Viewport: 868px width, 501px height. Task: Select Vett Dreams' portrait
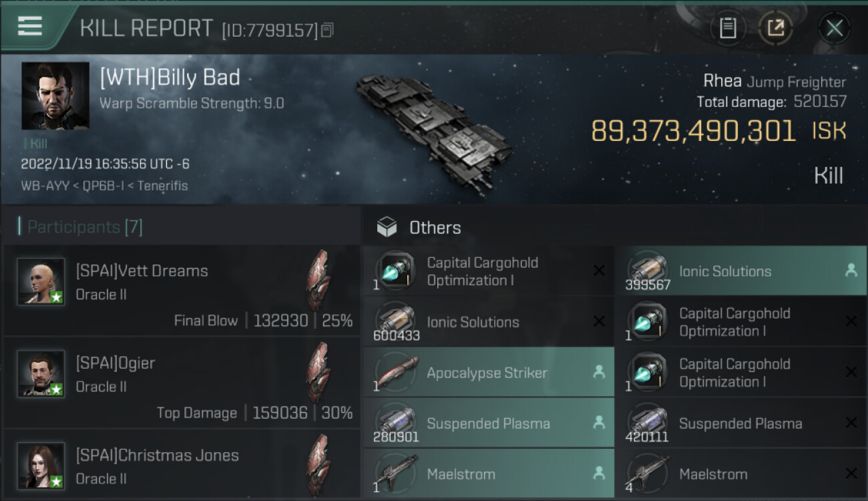click(x=41, y=281)
